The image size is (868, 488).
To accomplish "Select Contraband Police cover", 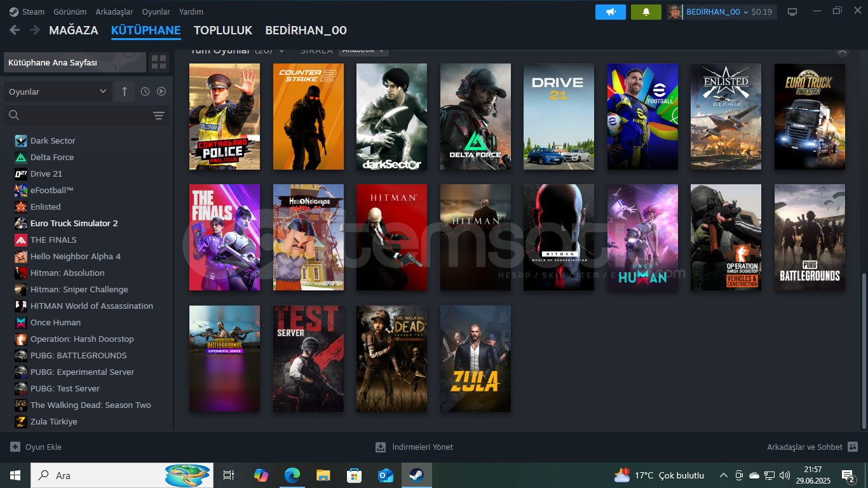I will [x=224, y=116].
